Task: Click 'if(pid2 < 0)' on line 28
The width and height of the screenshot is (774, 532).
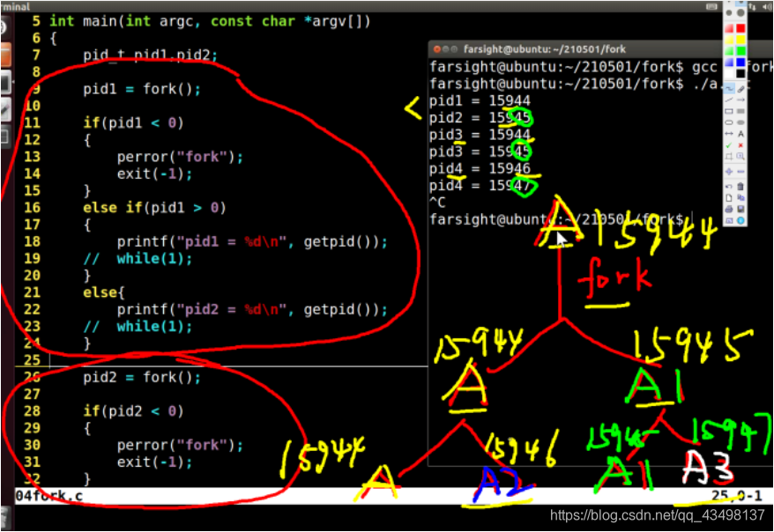Action: 133,411
